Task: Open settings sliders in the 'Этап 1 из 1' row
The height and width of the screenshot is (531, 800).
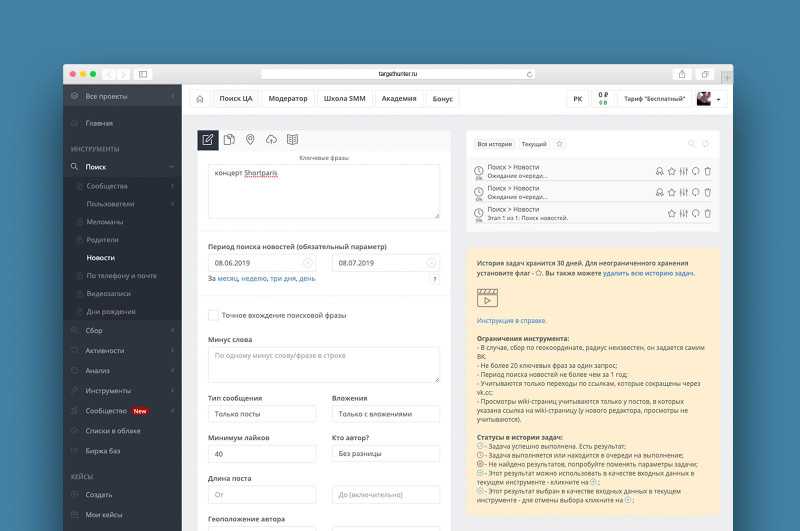Action: (684, 214)
